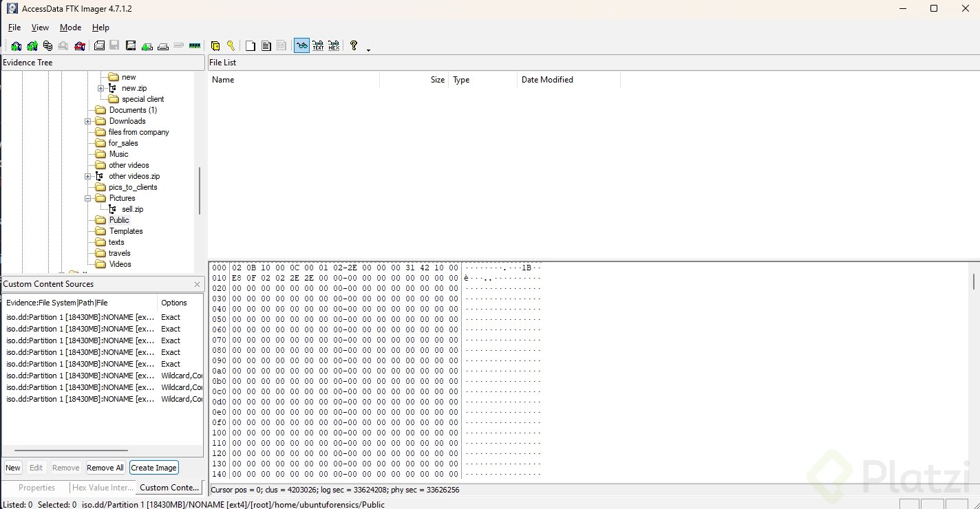
Task: Select the Public folder
Action: 119,220
